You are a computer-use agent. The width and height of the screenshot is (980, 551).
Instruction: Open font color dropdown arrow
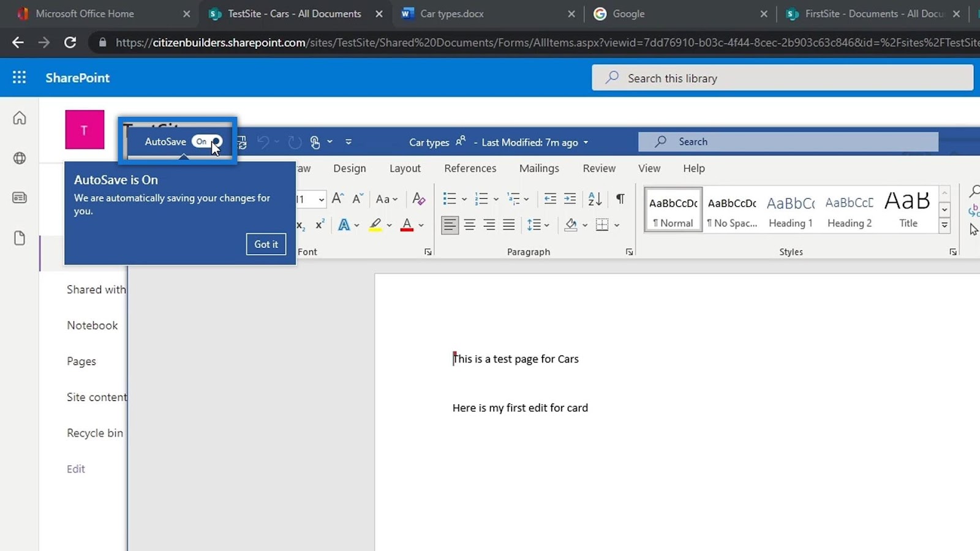point(421,225)
